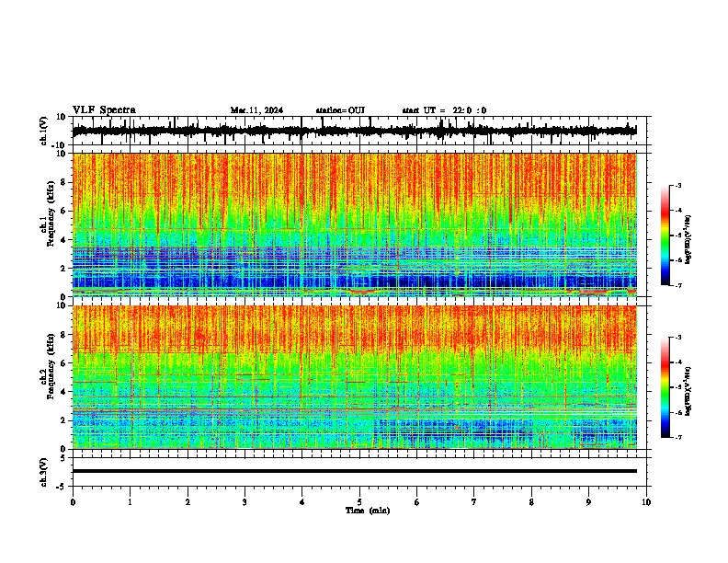Screen dimensions: 728x563
Task: Click time axis tick label 8
Action: point(531,502)
